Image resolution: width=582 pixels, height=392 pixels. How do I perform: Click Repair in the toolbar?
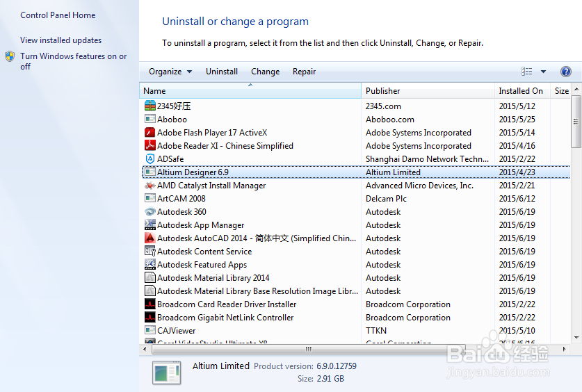(304, 72)
